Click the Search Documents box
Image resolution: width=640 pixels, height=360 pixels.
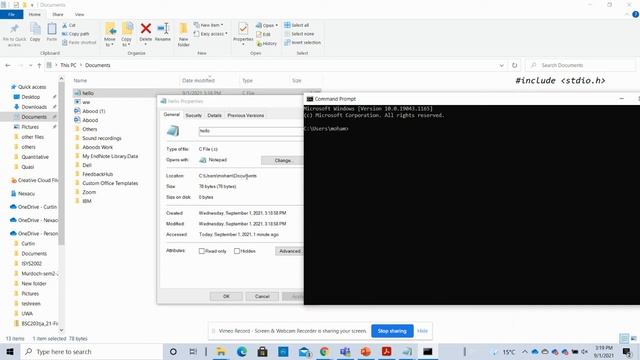tap(581, 65)
